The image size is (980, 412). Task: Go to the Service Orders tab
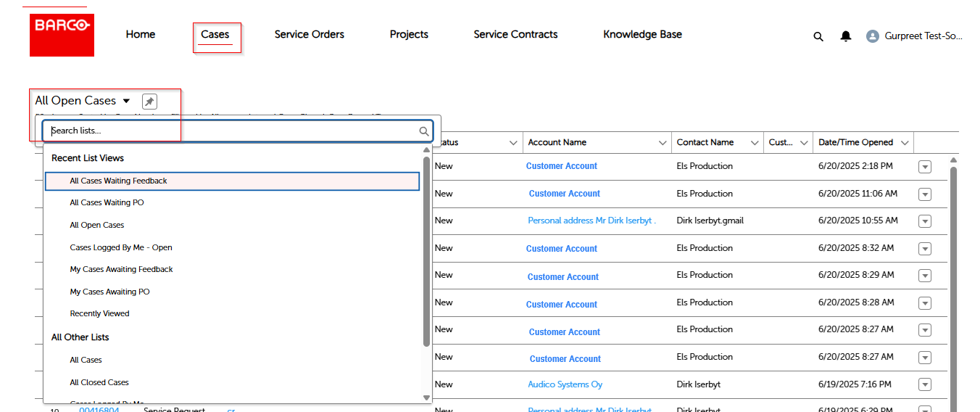(x=309, y=35)
